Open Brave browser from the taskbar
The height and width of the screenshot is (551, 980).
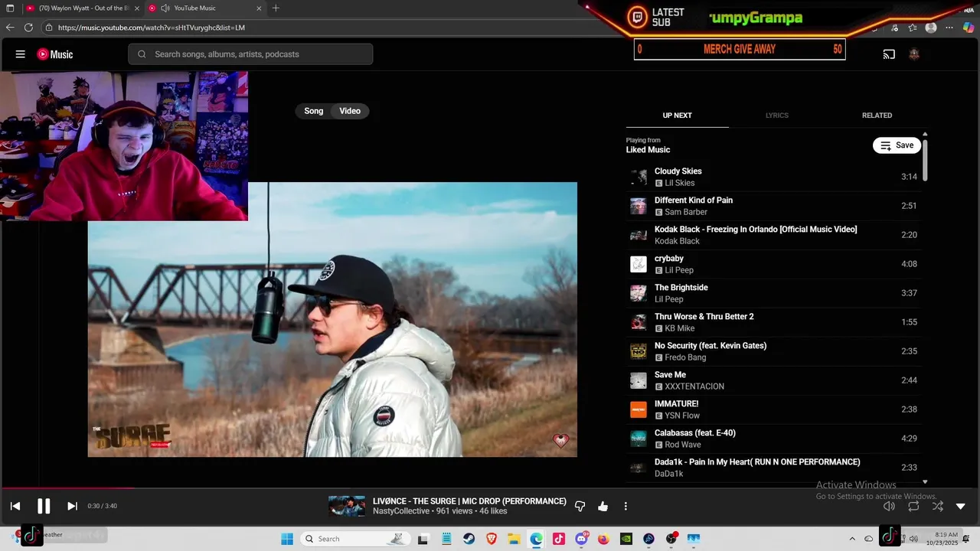coord(492,539)
